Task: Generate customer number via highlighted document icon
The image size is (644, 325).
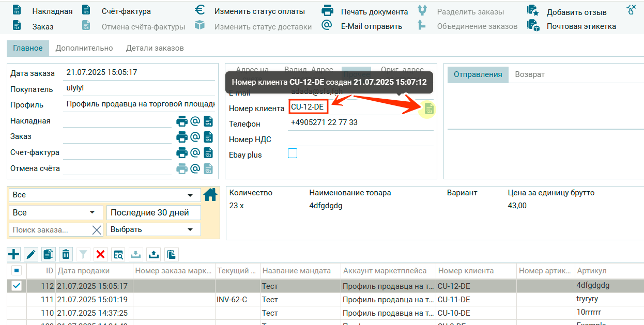Action: (428, 109)
